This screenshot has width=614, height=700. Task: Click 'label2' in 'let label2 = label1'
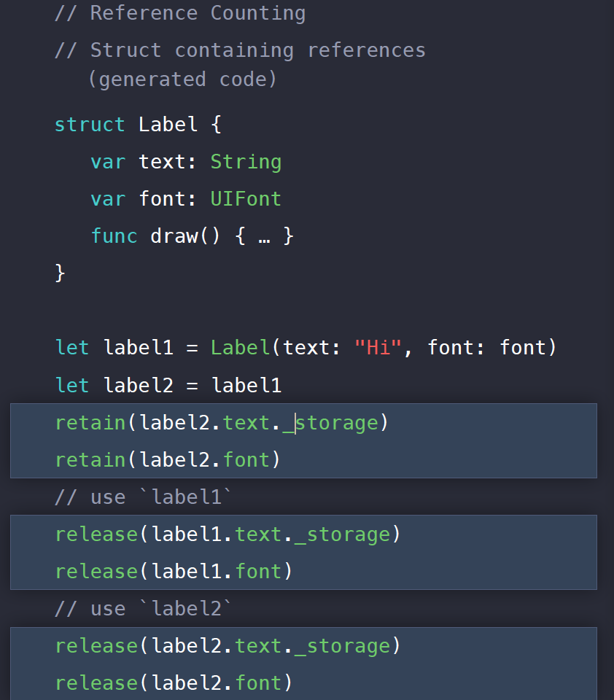(138, 385)
